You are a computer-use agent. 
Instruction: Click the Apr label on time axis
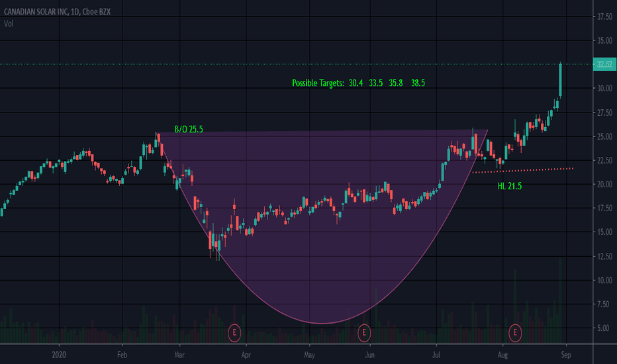click(246, 355)
